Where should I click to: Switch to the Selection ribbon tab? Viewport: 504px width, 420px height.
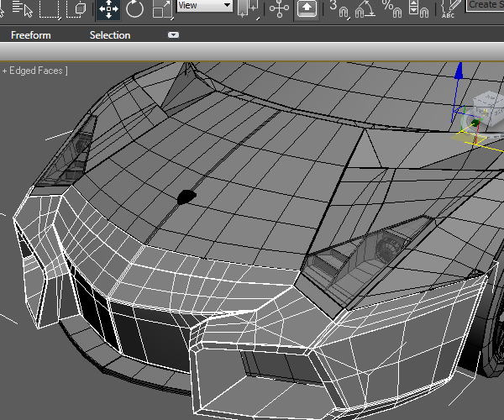click(x=110, y=35)
